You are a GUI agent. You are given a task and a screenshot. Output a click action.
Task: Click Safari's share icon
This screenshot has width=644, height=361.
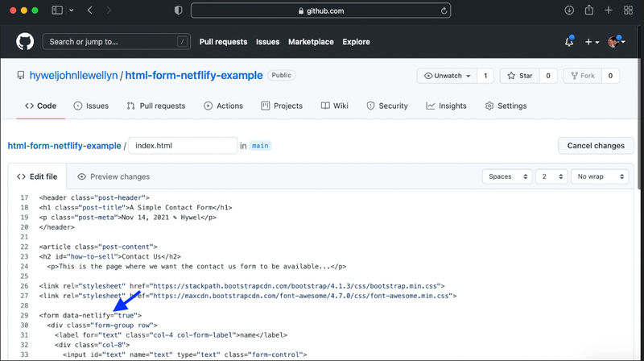(589, 10)
